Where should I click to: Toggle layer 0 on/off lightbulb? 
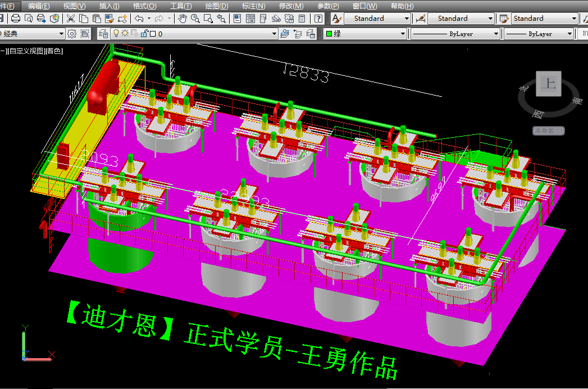(x=116, y=34)
